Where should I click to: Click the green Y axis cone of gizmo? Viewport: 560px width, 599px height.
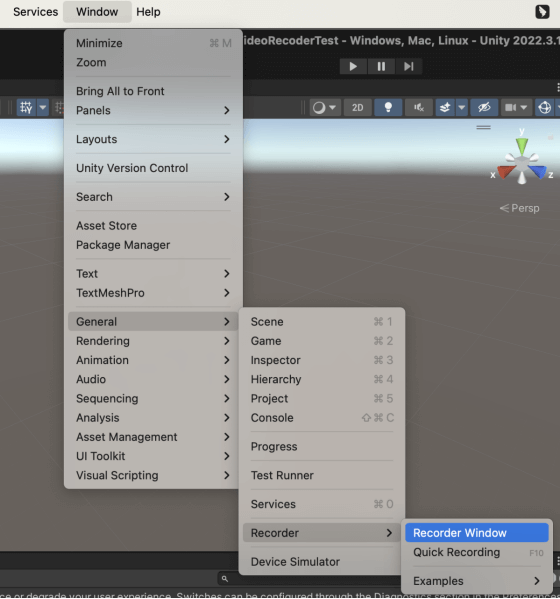point(522,146)
